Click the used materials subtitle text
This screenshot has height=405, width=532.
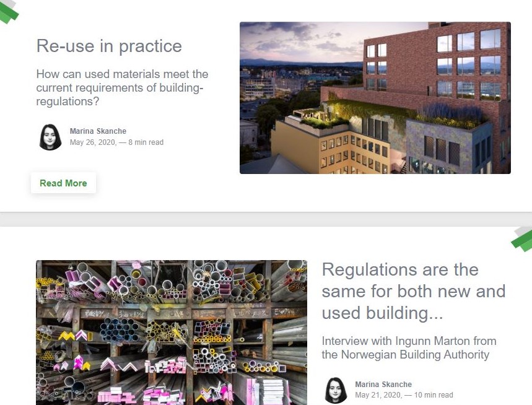click(122, 87)
